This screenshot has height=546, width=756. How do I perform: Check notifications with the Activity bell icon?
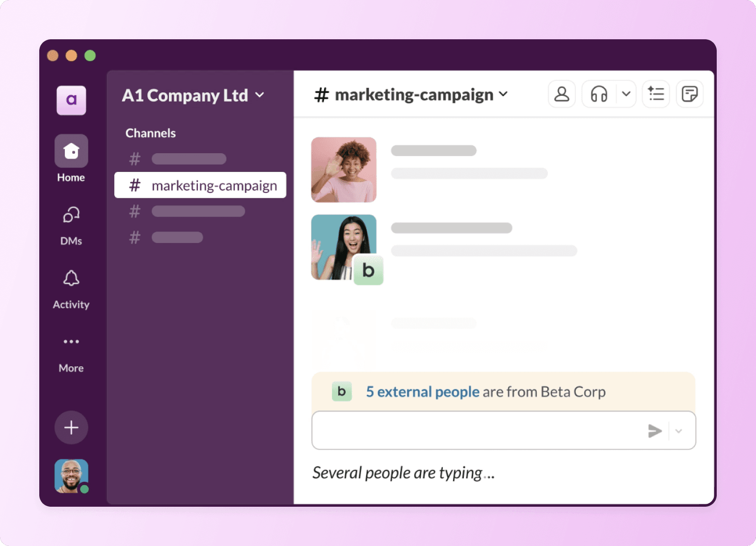pos(71,278)
